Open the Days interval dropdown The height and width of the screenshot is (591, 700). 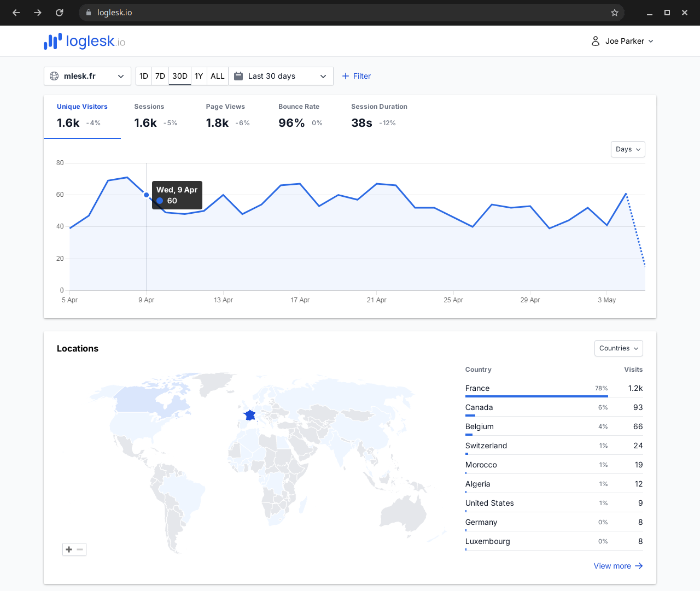628,149
